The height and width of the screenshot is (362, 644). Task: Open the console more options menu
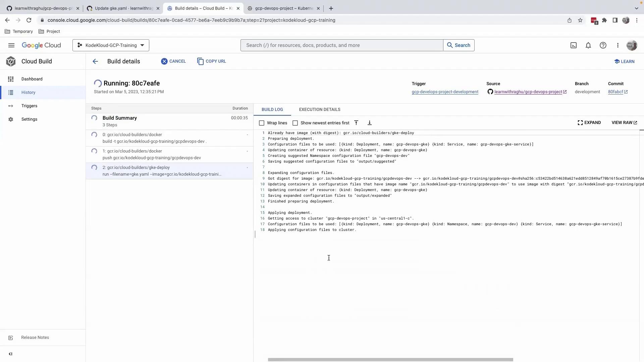618,45
